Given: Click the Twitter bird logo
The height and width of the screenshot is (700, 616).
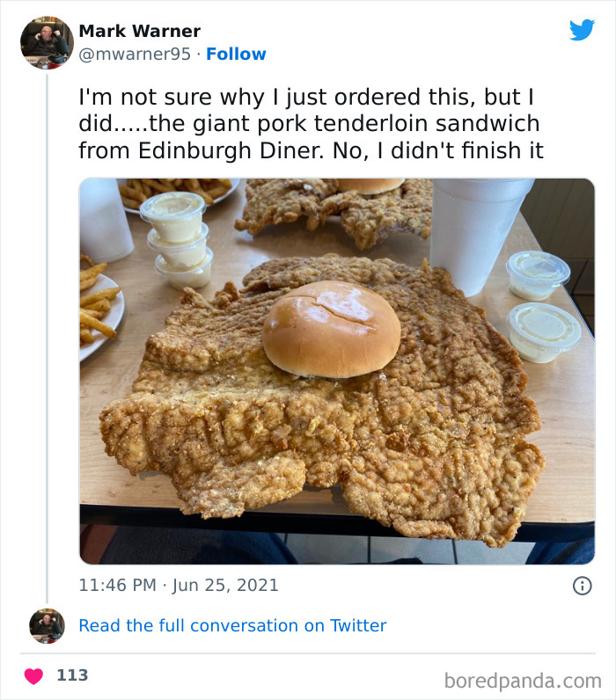Looking at the screenshot, I should point(582,30).
